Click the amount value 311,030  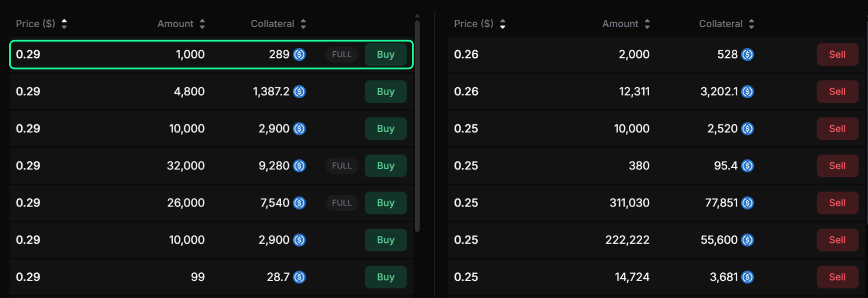pyautogui.click(x=630, y=203)
